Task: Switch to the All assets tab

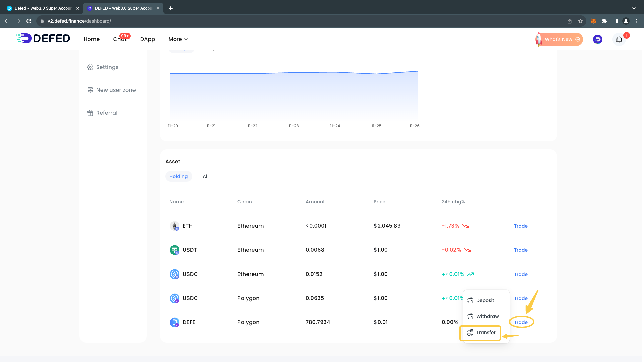Action: 206,176
